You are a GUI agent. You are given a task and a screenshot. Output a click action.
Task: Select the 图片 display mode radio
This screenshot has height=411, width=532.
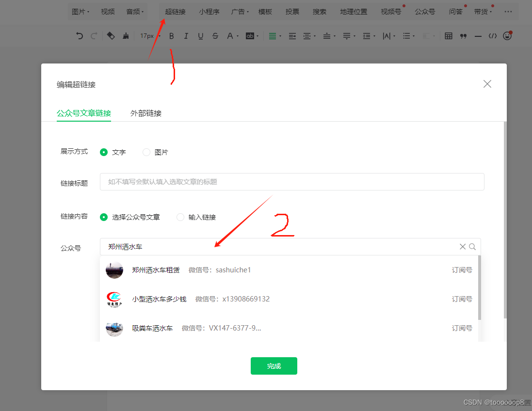(x=146, y=152)
